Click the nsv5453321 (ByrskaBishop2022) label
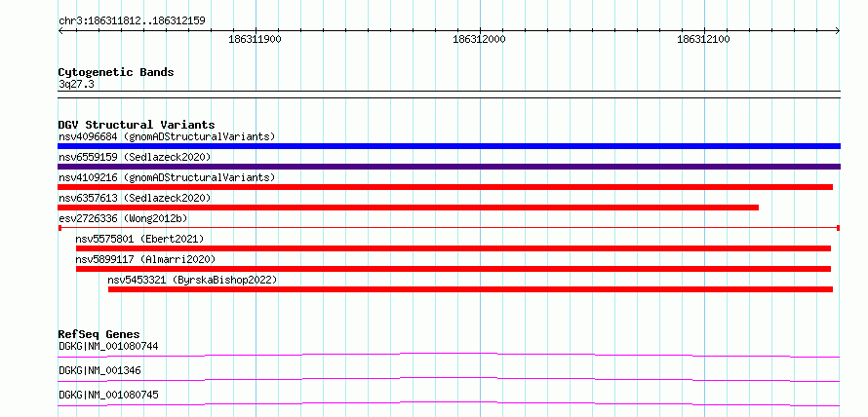Image resolution: width=868 pixels, height=417 pixels. [192, 280]
